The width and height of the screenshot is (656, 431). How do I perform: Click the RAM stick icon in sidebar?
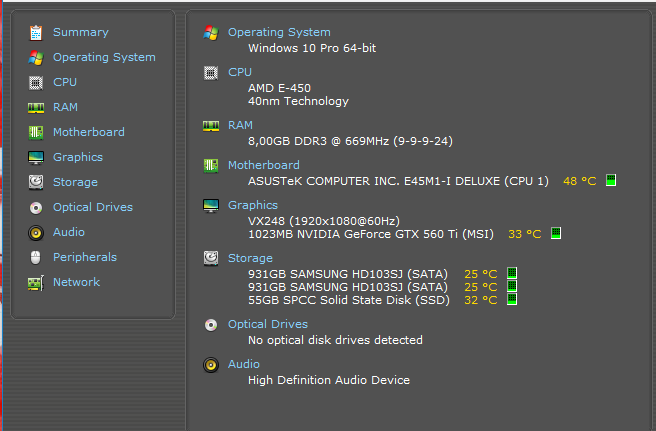(x=36, y=107)
